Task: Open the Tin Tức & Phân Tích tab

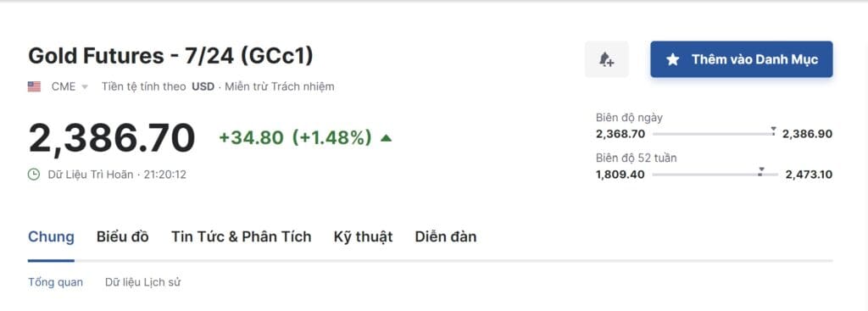Action: (x=242, y=236)
